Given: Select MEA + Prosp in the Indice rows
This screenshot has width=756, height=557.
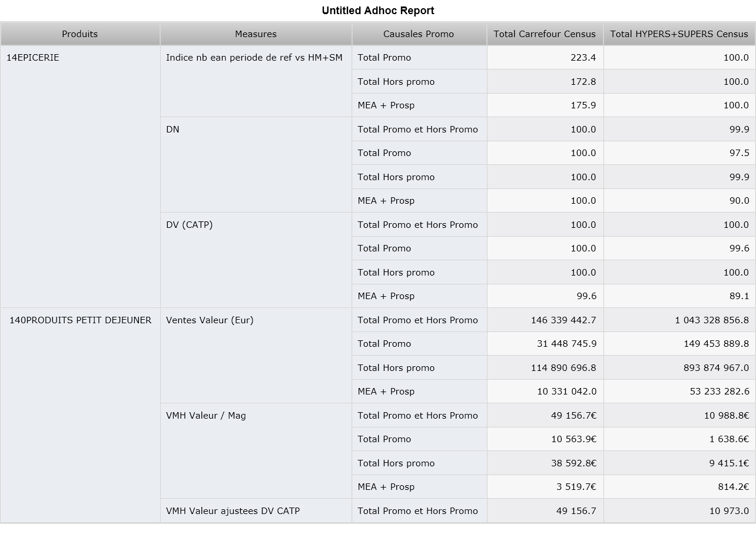Looking at the screenshot, I should tap(419, 105).
